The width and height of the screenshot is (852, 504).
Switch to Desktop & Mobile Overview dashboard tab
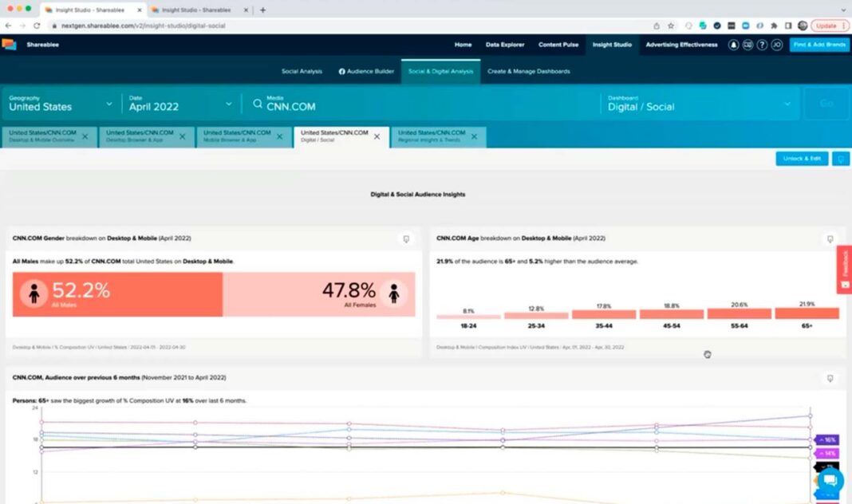pos(42,136)
